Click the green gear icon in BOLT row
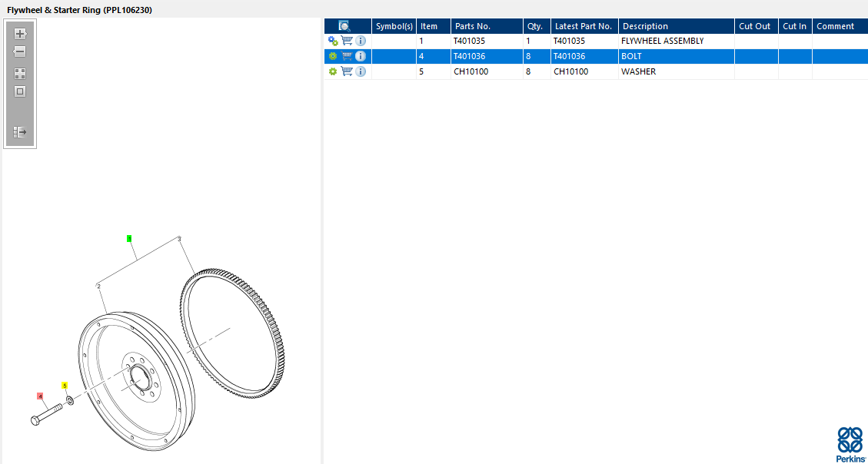This screenshot has height=464, width=868. pyautogui.click(x=333, y=56)
